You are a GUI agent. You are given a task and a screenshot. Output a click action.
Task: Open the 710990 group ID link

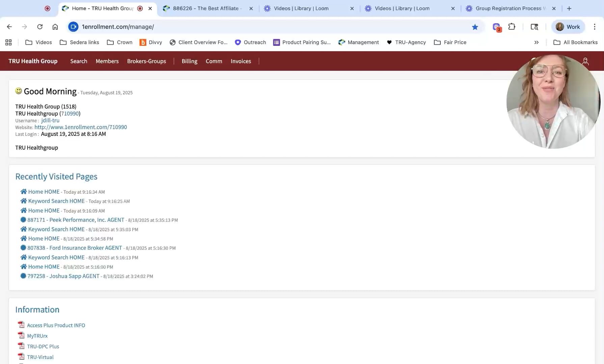click(70, 114)
